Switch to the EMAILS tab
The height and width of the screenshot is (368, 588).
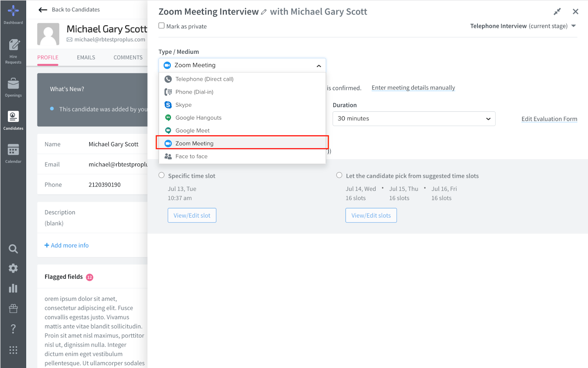pos(86,58)
